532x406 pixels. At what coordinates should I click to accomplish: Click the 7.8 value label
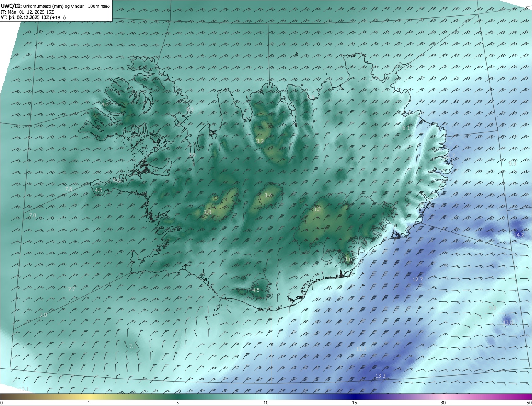[x=69, y=189]
